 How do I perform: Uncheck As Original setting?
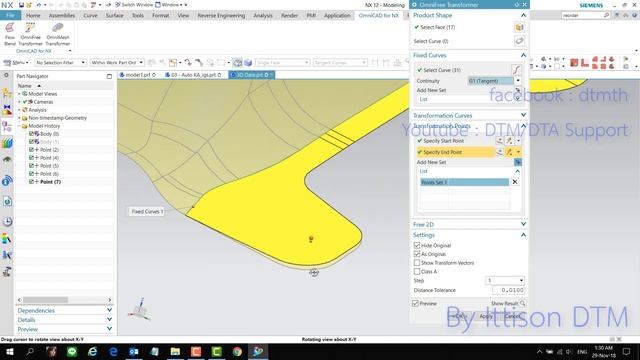tap(417, 254)
